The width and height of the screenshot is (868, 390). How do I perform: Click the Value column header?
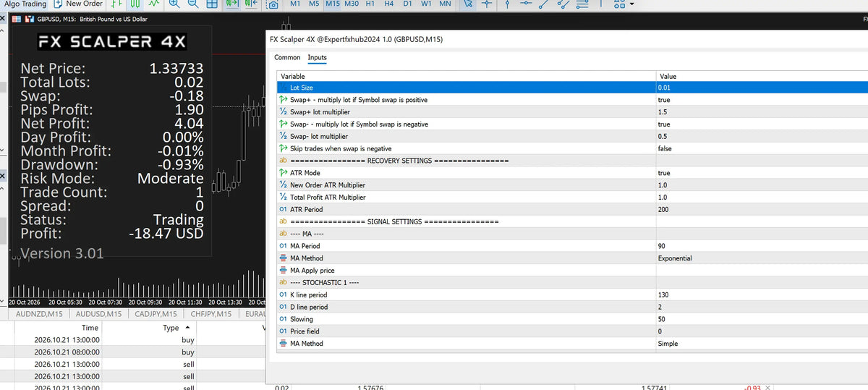click(x=762, y=76)
